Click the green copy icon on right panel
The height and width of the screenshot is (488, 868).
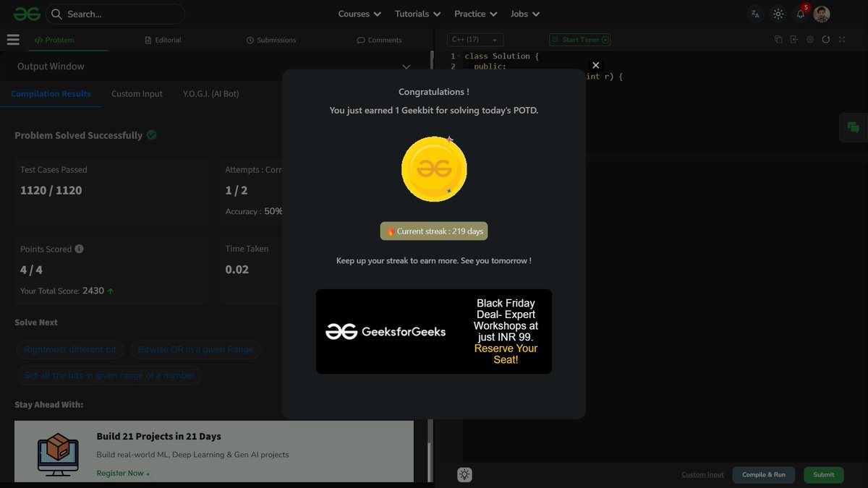[854, 127]
